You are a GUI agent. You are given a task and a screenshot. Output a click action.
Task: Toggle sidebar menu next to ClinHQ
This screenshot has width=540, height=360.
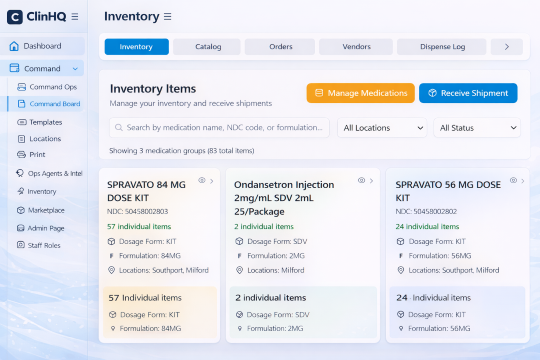coord(75,17)
